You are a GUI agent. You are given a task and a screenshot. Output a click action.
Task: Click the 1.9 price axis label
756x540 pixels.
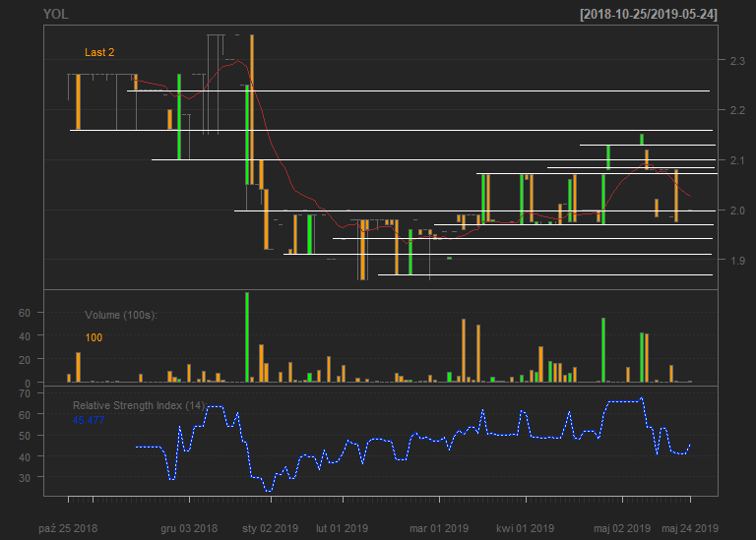pos(737,261)
